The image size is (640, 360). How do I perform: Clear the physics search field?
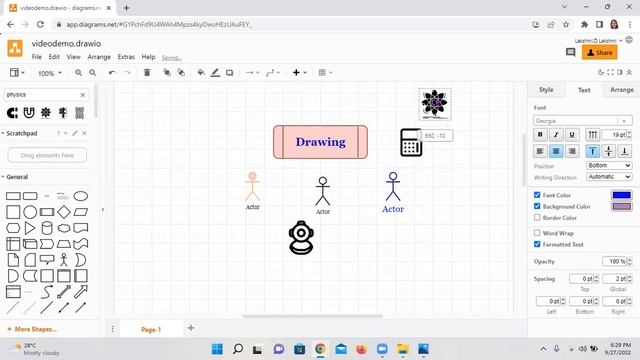(82, 95)
